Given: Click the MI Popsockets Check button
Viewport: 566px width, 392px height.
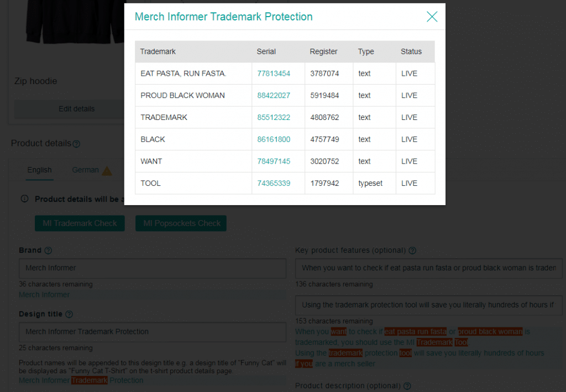Looking at the screenshot, I should click(181, 223).
